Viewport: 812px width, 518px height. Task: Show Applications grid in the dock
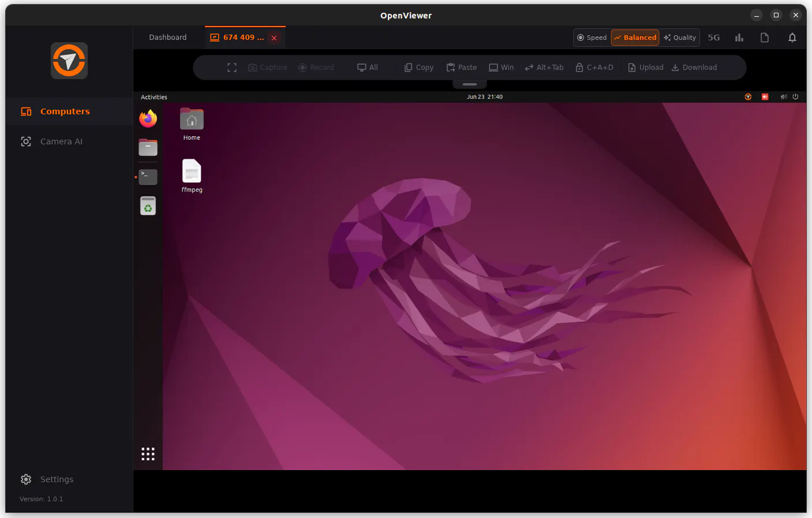click(148, 454)
